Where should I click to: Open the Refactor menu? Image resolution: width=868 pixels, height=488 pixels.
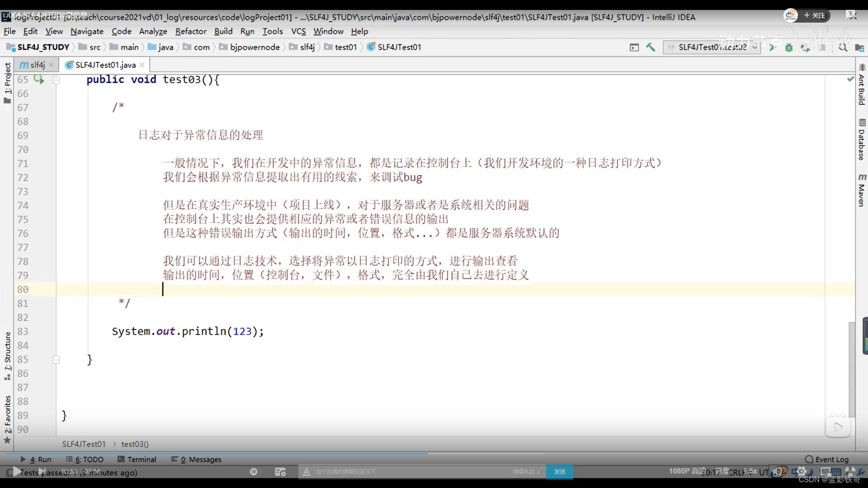[x=191, y=31]
